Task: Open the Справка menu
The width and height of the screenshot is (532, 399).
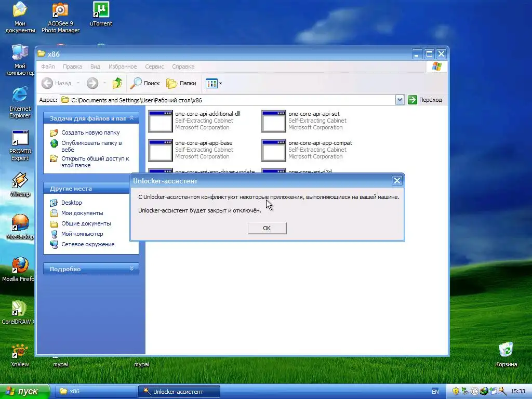Action: pos(183,66)
